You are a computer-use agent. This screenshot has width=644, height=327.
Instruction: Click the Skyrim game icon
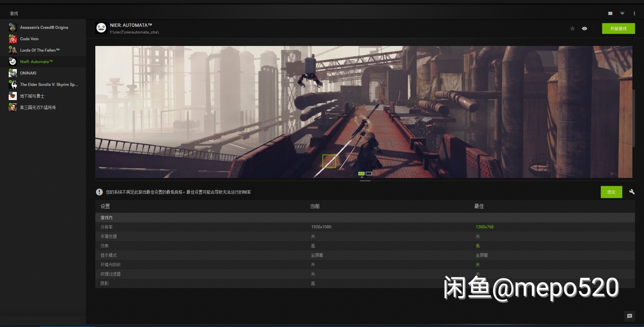pyautogui.click(x=13, y=85)
